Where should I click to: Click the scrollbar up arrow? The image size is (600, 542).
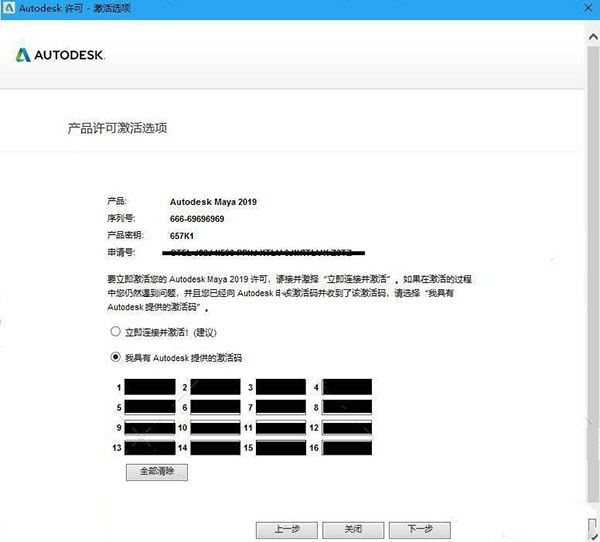pos(593,37)
